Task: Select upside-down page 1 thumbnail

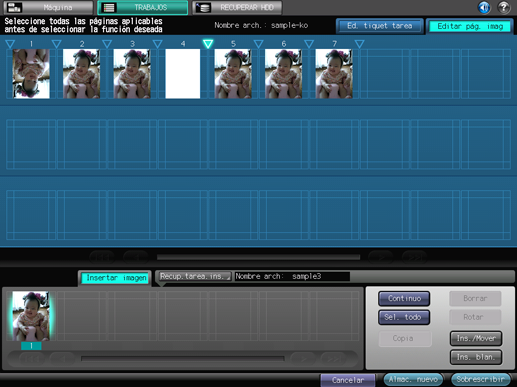Action: (x=31, y=74)
